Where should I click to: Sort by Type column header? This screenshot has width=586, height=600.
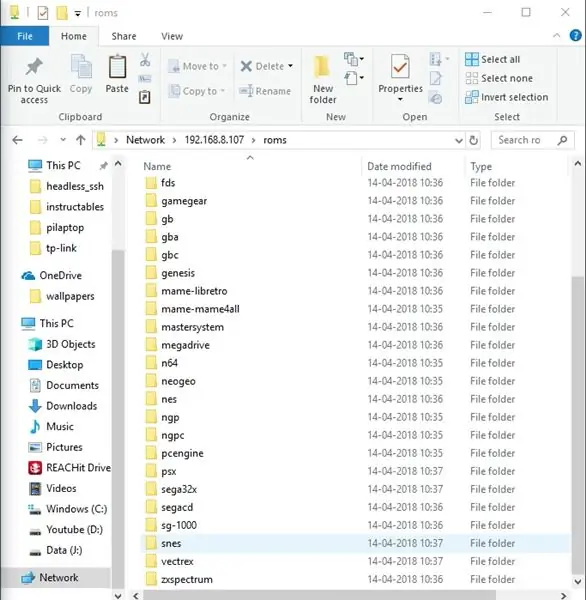click(x=481, y=166)
